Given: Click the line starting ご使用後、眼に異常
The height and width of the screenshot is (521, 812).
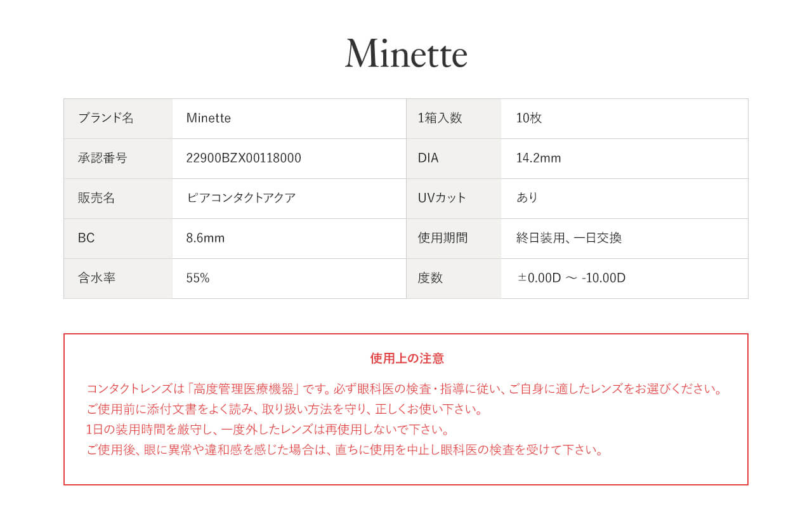Looking at the screenshot, I should 345,450.
